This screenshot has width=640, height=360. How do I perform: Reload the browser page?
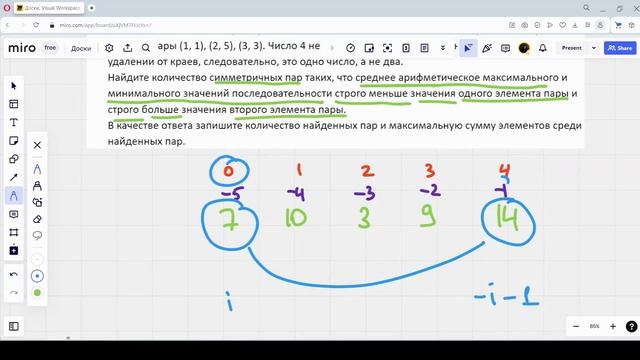(36, 25)
